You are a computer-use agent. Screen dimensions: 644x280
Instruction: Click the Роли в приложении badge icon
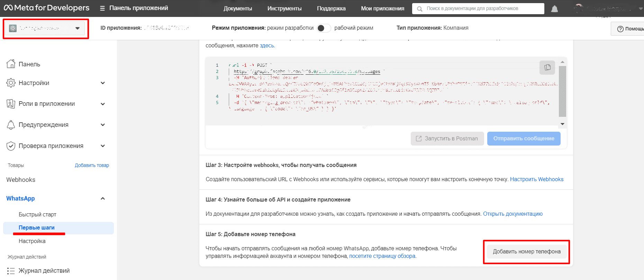tap(11, 104)
